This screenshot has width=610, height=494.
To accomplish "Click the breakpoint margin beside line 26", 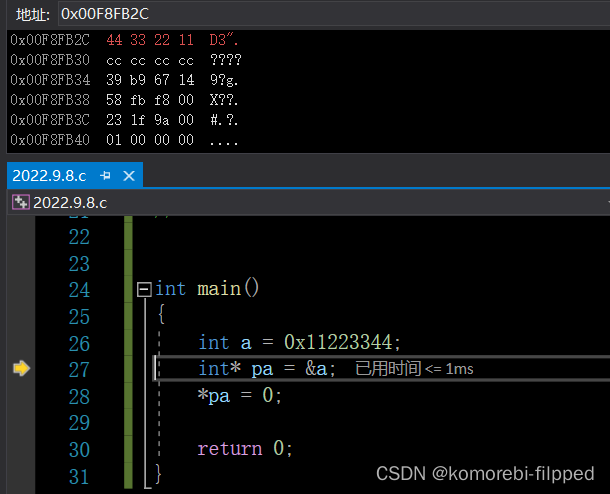I will click(x=21, y=344).
